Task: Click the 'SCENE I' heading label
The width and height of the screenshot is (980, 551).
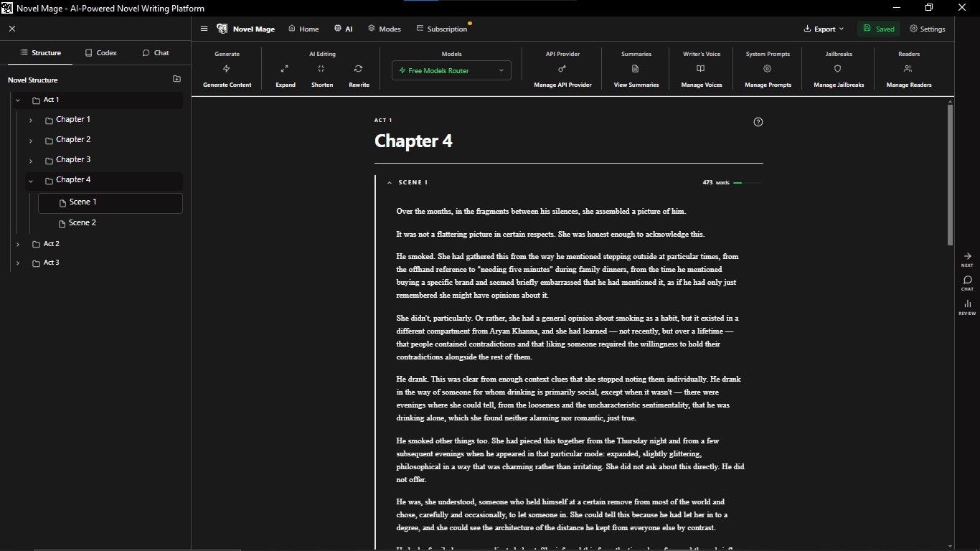Action: point(413,183)
